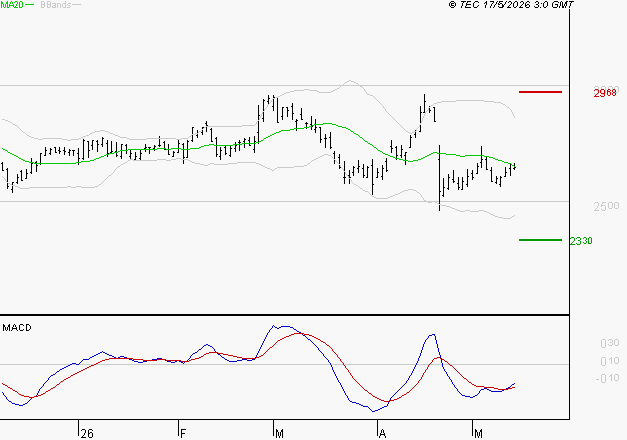The height and width of the screenshot is (440, 627).
Task: Click the last M month marker after A
Action: [x=478, y=434]
